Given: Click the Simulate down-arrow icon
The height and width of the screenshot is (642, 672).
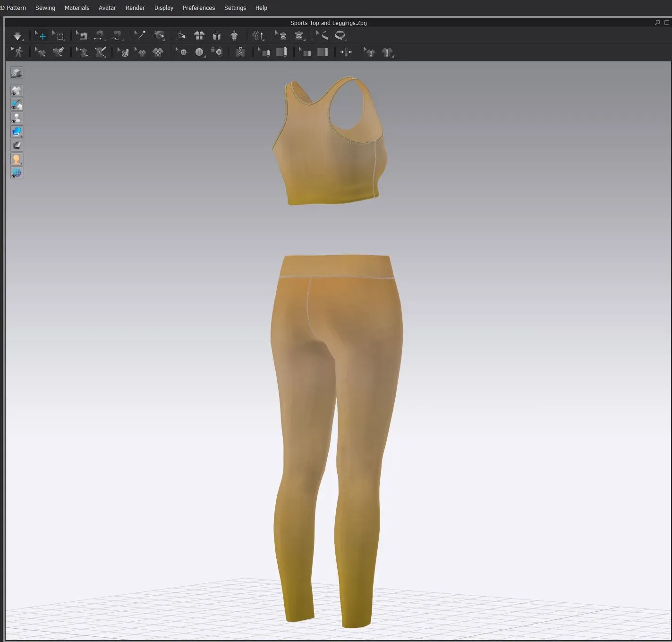Looking at the screenshot, I should (x=18, y=36).
